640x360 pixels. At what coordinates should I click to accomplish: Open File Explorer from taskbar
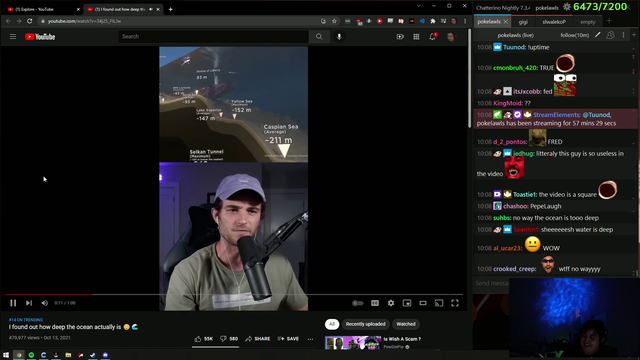(x=68, y=355)
